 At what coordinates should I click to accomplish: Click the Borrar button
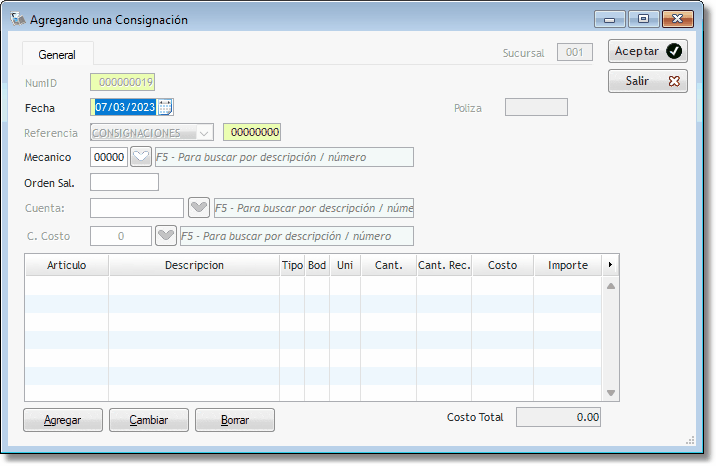tap(234, 420)
